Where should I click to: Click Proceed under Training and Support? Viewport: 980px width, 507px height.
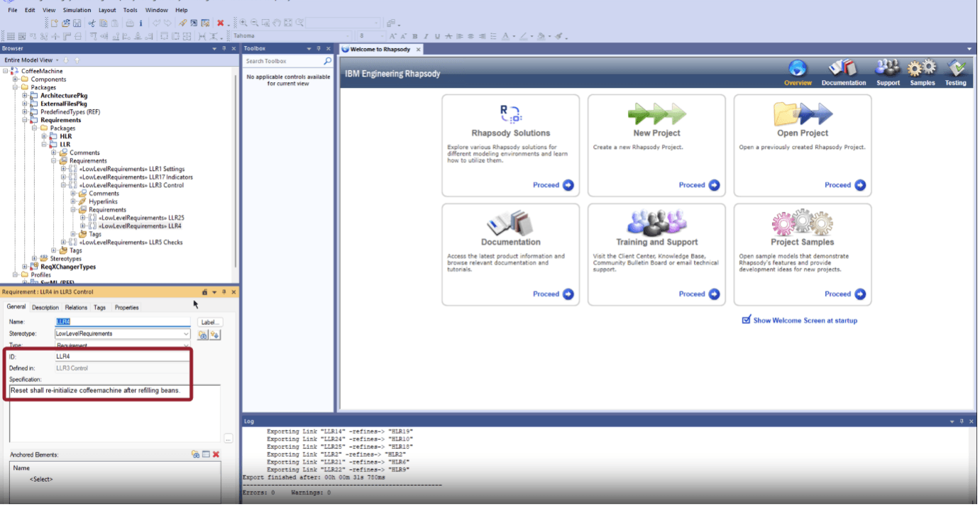click(x=699, y=294)
